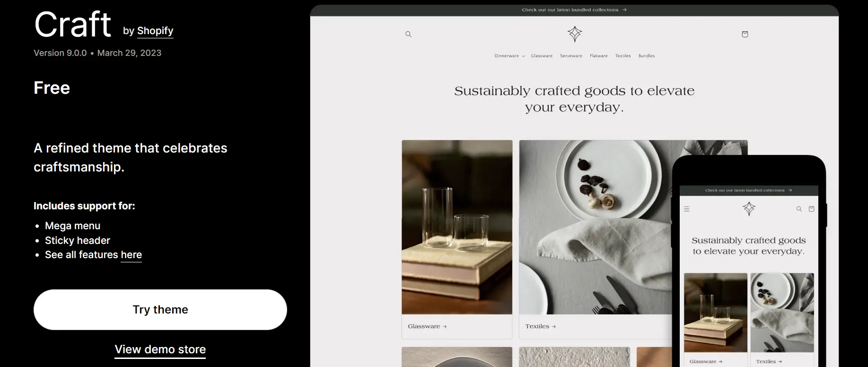The width and height of the screenshot is (868, 367).
Task: Open the Glassware menu item
Action: (x=542, y=56)
